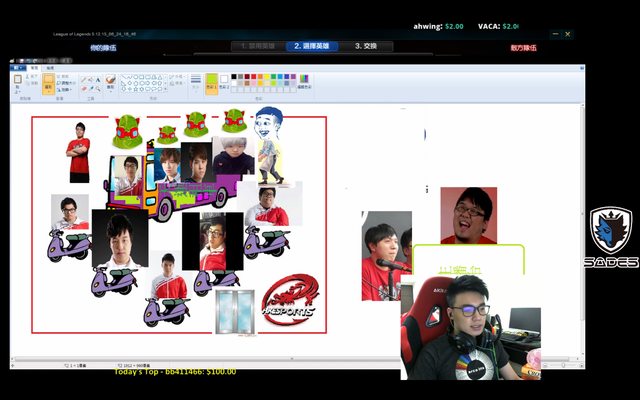The height and width of the screenshot is (400, 640).
Task: Pick the red color in palette
Action: [252, 77]
